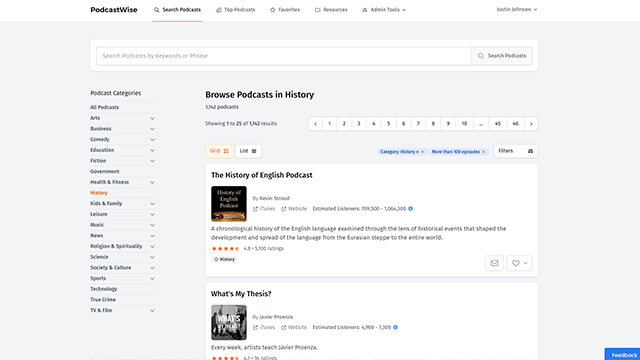
Task: Jump to results page 1
Action: coord(329,124)
